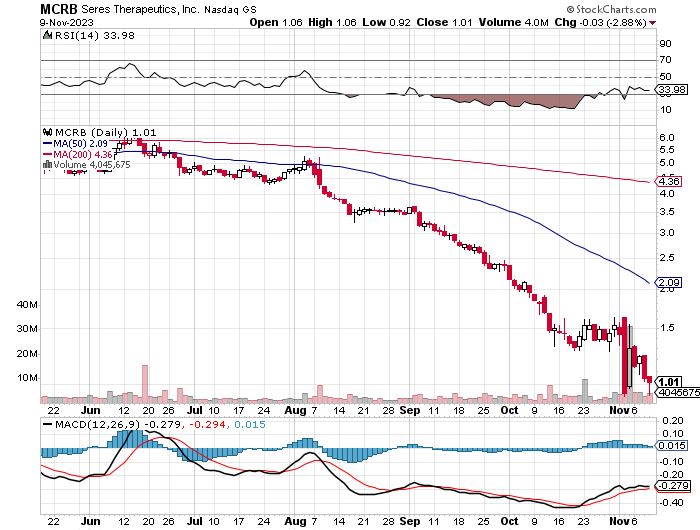Click the Sep label on price chart axis

tap(410, 410)
